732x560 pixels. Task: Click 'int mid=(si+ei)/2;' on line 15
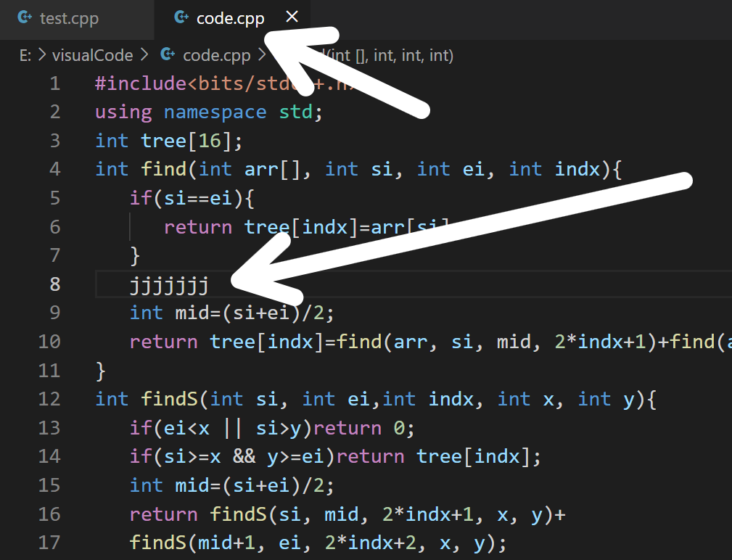pyautogui.click(x=232, y=486)
